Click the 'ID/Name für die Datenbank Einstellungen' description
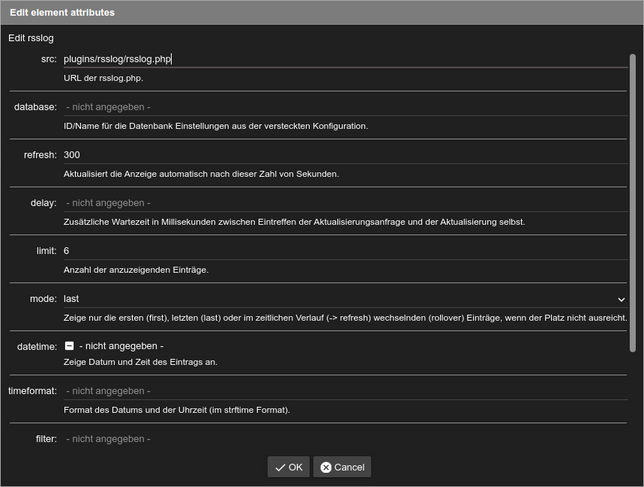 point(216,126)
